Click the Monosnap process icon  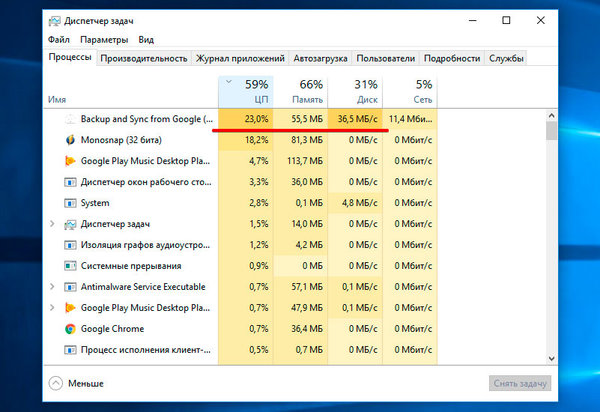tap(70, 140)
